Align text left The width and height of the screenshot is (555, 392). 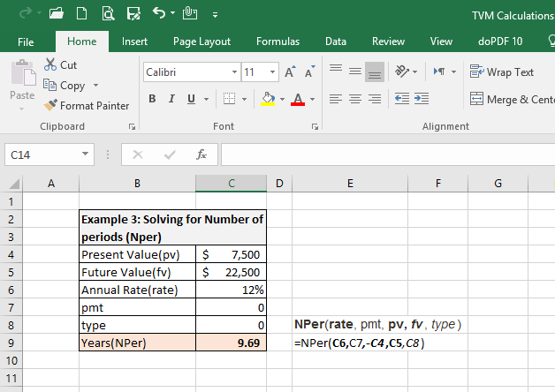336,99
